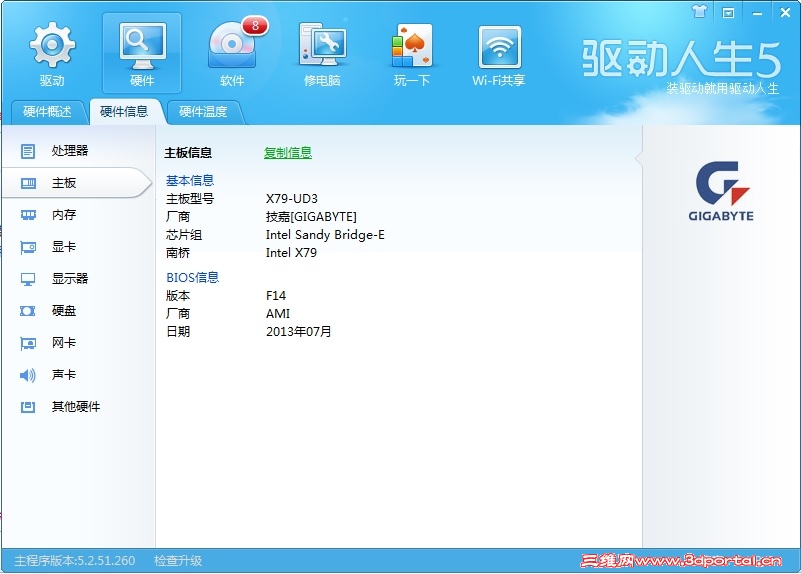Image resolution: width=801 pixels, height=574 pixels.
Task: Click the Intel X79 south bridge value
Action: point(291,253)
